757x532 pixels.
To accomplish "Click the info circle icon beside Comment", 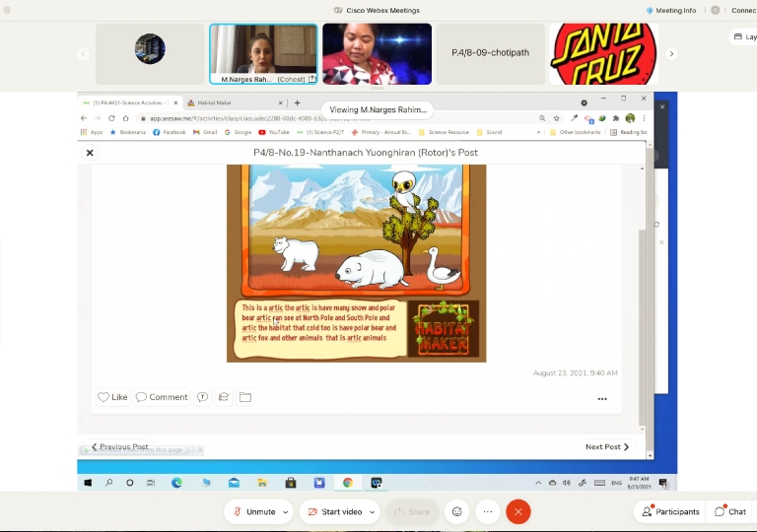I will click(x=202, y=397).
